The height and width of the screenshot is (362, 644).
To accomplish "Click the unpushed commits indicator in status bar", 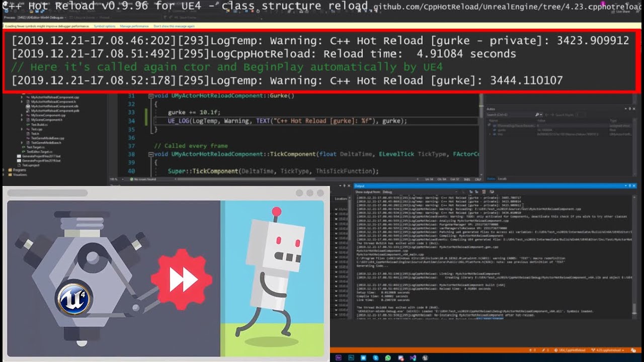I will (x=532, y=349).
